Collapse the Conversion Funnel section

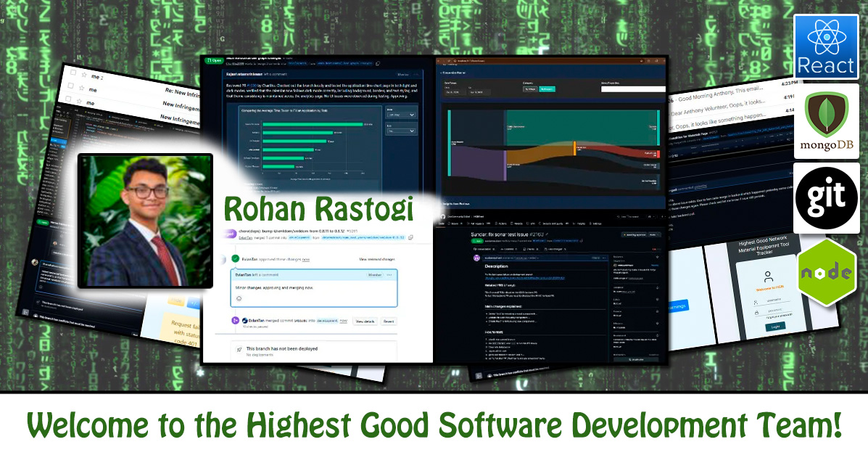point(452,73)
